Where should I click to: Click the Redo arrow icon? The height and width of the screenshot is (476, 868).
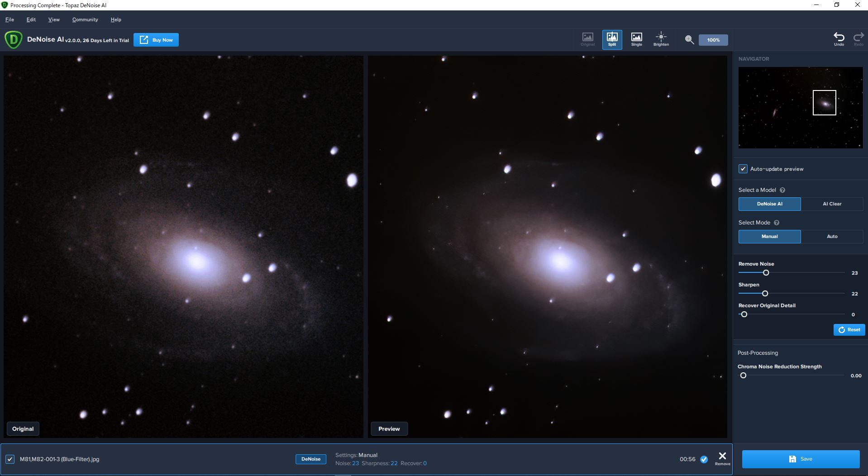click(858, 38)
